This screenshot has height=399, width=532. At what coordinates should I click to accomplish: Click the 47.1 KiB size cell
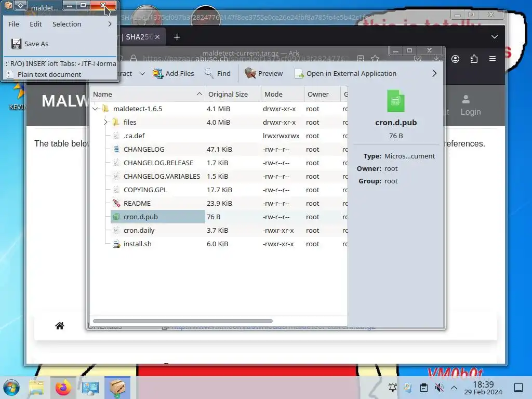tap(220, 149)
